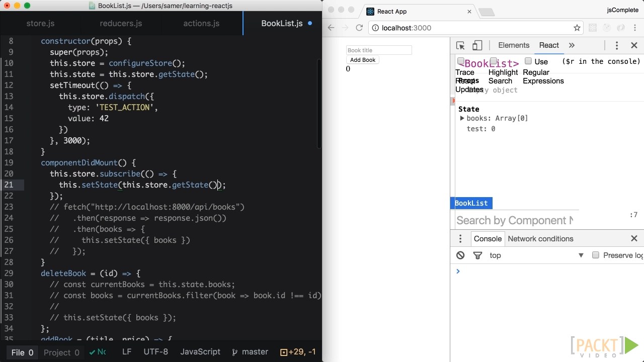Viewport: 644px width, 362px height.
Task: Click the componentDidMount method name
Action: [78, 163]
